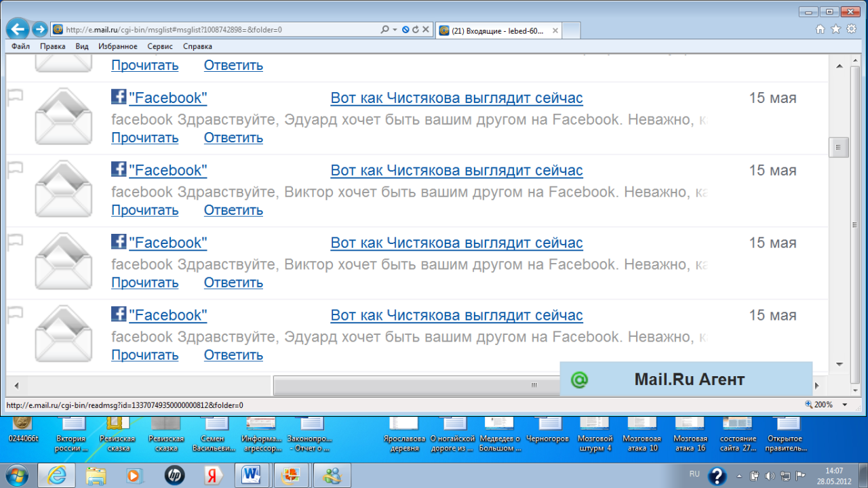Refresh the page using the reload icon
Screen dimensions: 868x488
click(415, 30)
